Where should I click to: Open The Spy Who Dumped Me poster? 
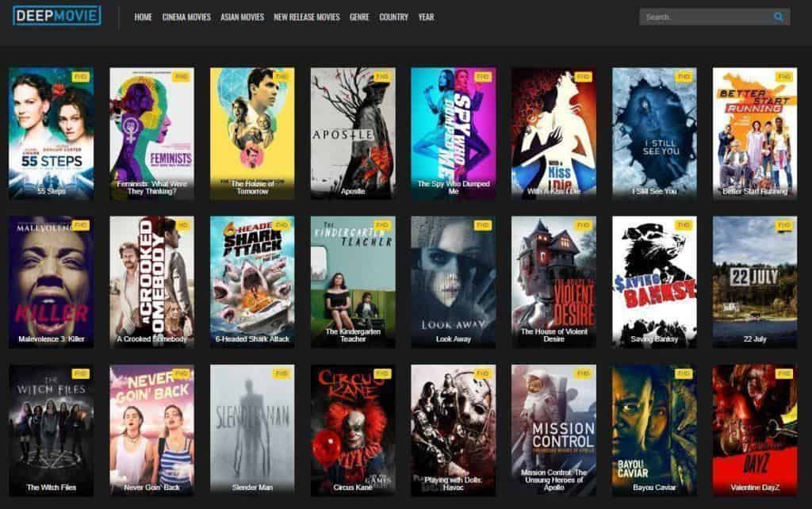click(x=453, y=133)
